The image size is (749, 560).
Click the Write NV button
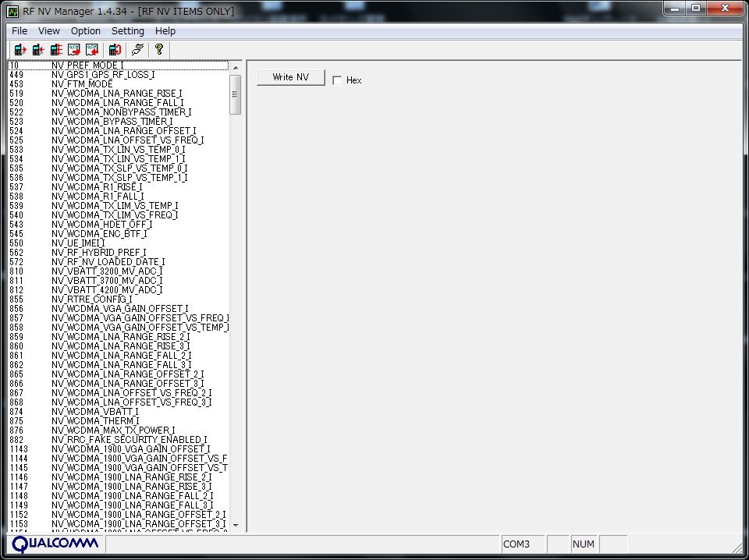290,77
